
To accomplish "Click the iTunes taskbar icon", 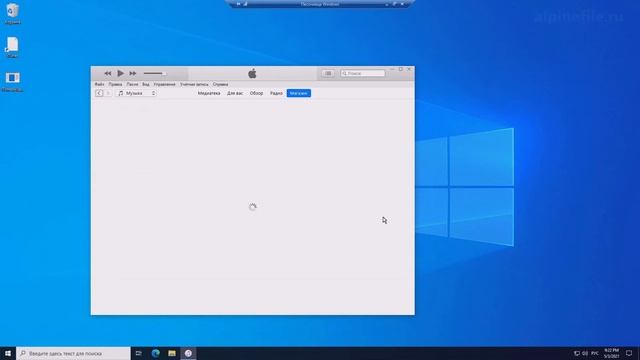I will pos(188,353).
